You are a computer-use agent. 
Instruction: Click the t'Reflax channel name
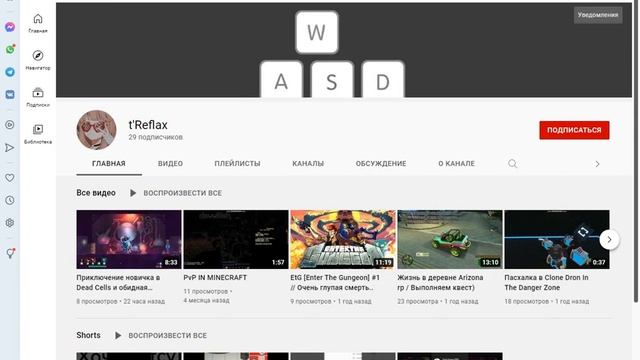[148, 125]
